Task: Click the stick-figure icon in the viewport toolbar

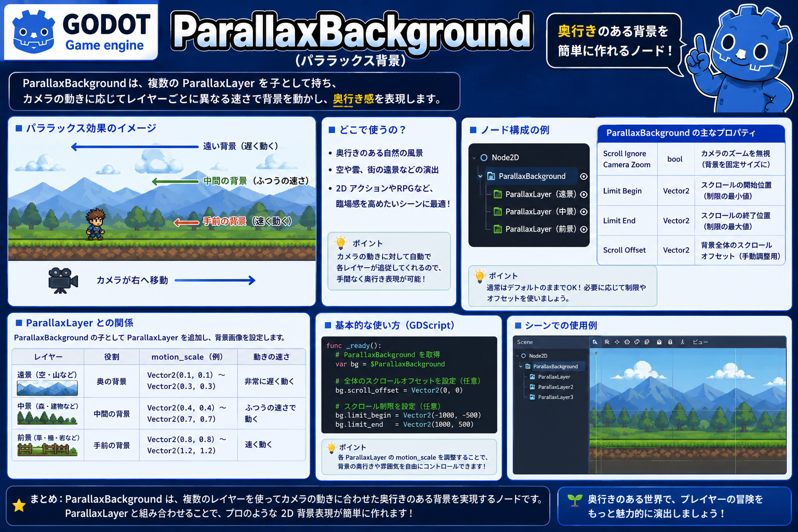Action: (x=682, y=342)
